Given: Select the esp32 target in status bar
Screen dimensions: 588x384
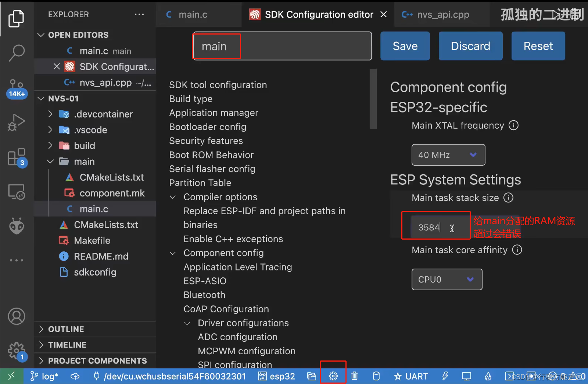Looking at the screenshot, I should tap(277, 376).
